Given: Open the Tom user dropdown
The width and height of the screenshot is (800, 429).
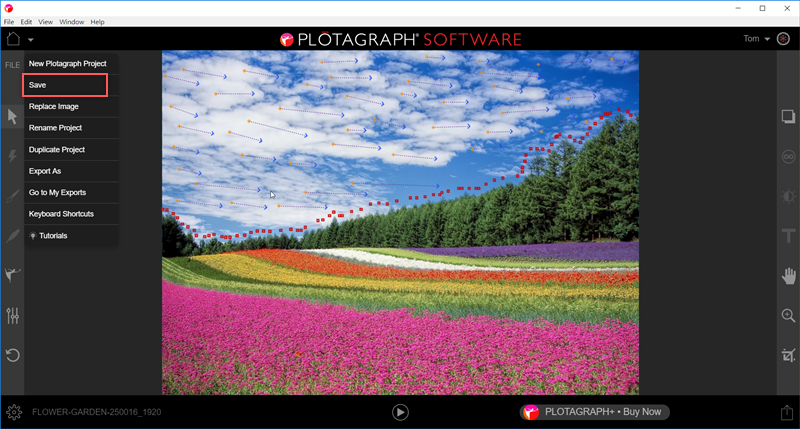Looking at the screenshot, I should coord(756,39).
